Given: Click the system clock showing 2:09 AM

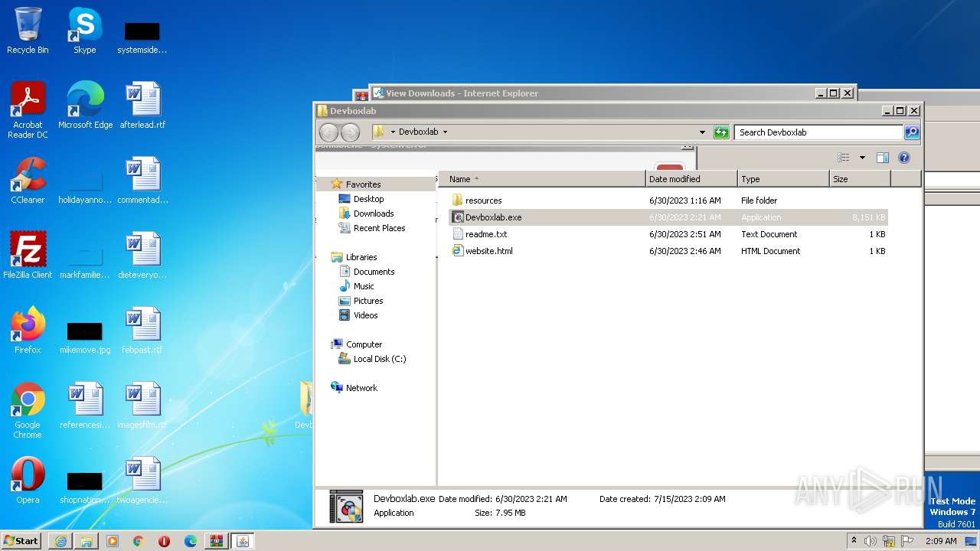Looking at the screenshot, I should [x=940, y=541].
